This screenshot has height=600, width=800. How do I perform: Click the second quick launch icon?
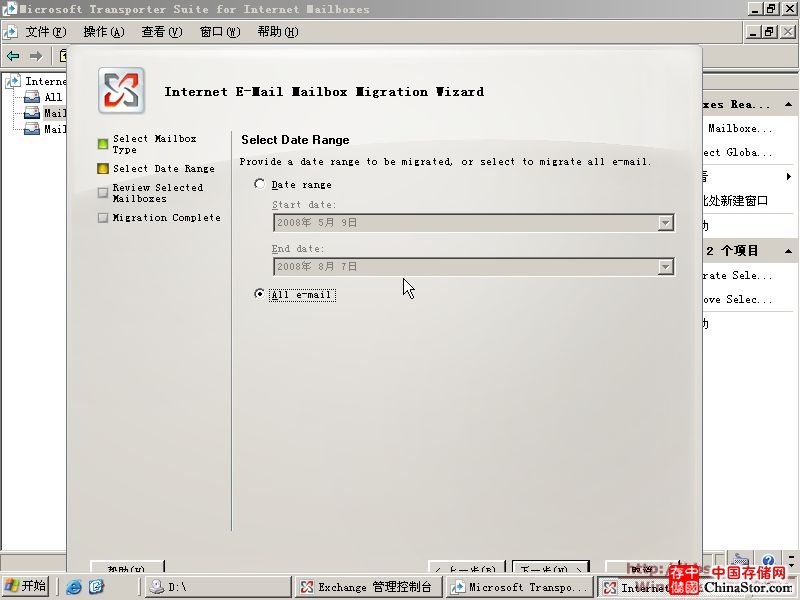96,587
